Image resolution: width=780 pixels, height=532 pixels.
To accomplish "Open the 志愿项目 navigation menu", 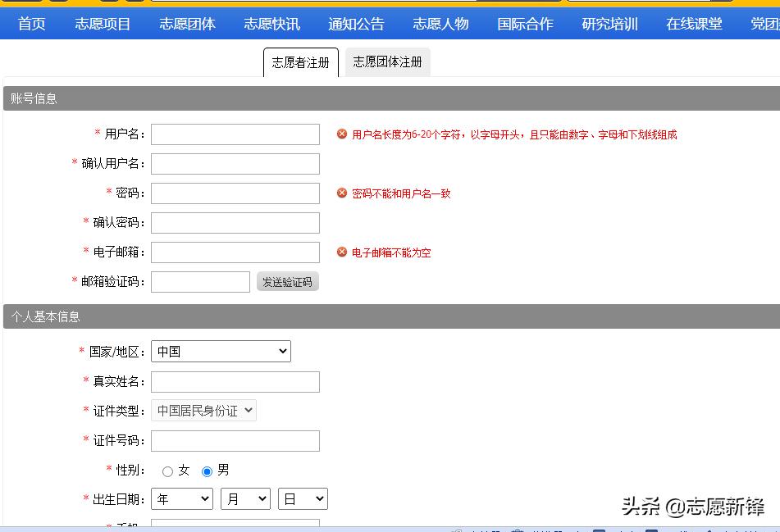I will click(102, 24).
